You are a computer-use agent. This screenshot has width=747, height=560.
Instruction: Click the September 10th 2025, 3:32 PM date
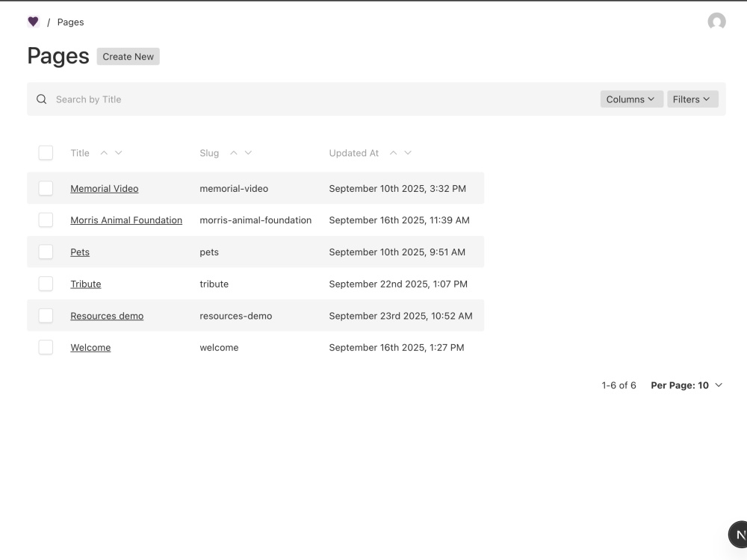[x=397, y=189]
